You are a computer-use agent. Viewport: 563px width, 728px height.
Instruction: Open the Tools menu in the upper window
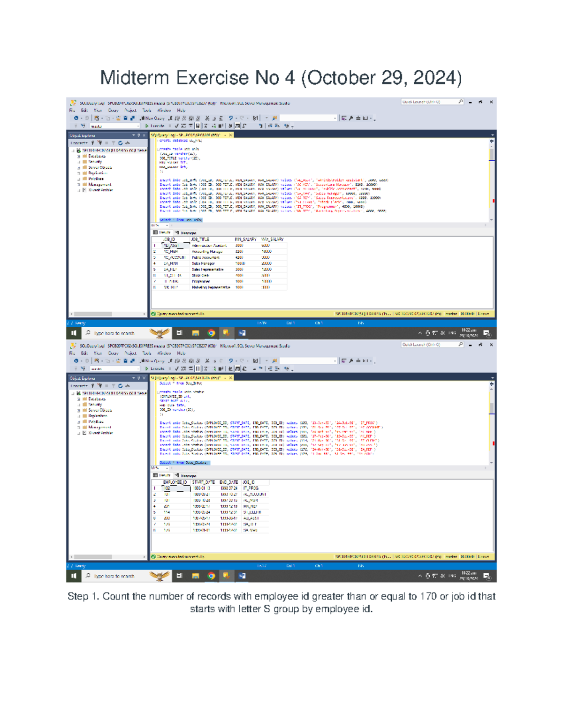coord(147,111)
